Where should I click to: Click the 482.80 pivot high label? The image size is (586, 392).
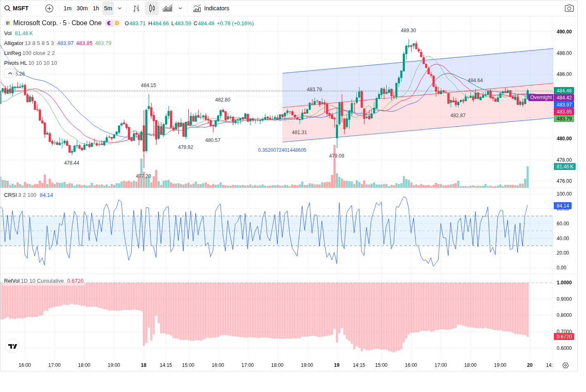222,100
